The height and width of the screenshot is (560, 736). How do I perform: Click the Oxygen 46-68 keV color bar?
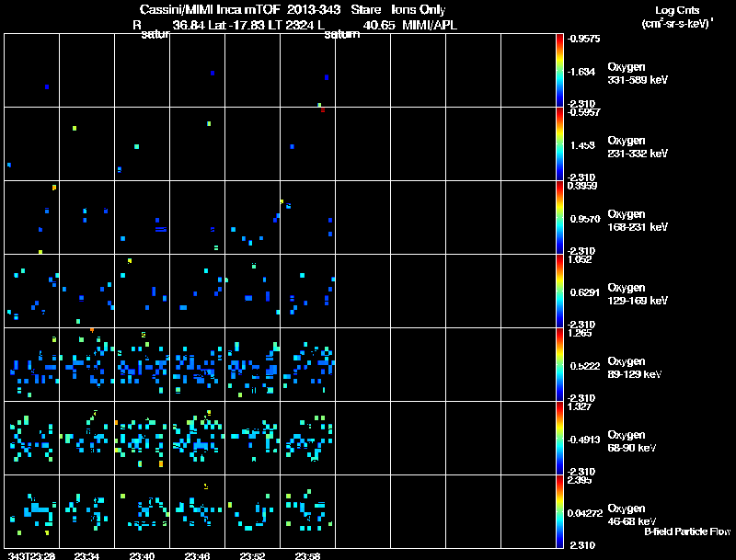pyautogui.click(x=559, y=511)
